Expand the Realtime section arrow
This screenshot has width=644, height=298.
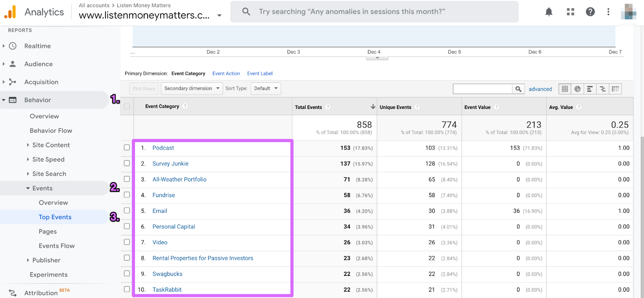click(4, 46)
